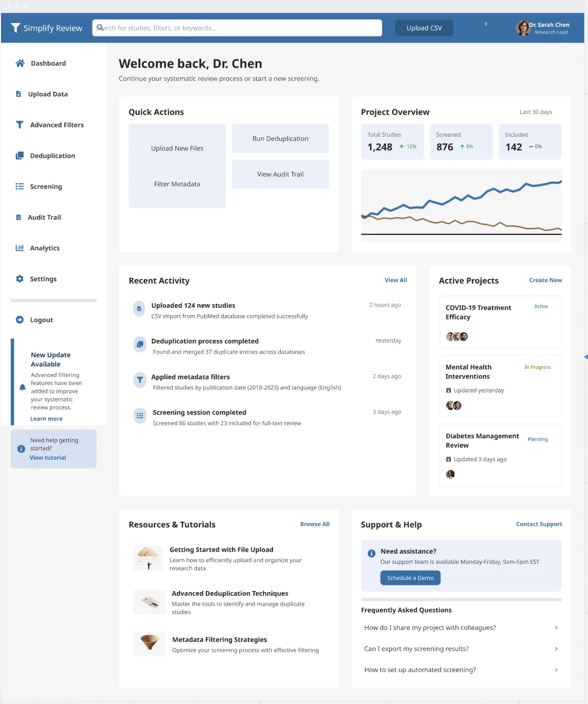Click the funnel icon for Applied metadata filters

click(140, 380)
